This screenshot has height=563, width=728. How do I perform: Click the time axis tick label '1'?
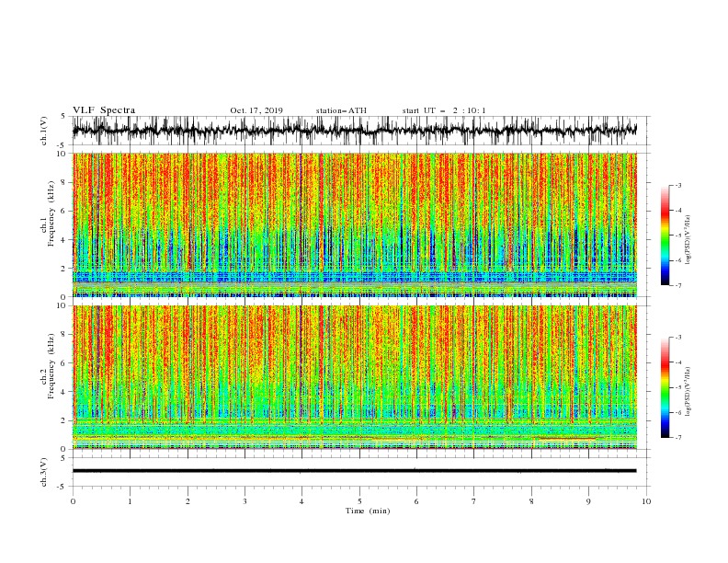(x=130, y=501)
